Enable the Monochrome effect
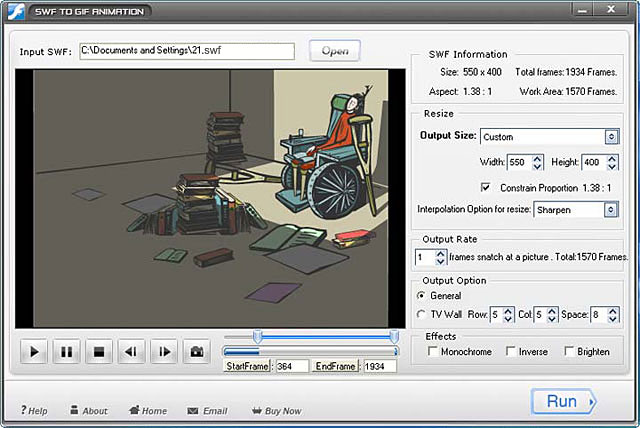The image size is (640, 428). pos(433,351)
